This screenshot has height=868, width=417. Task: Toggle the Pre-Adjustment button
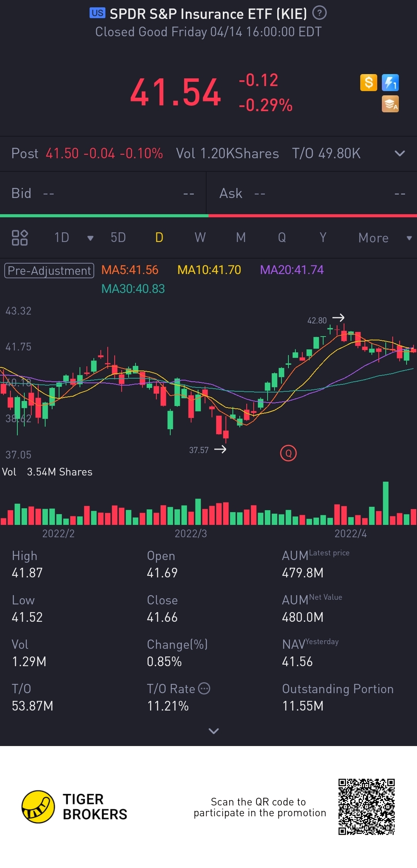click(49, 271)
